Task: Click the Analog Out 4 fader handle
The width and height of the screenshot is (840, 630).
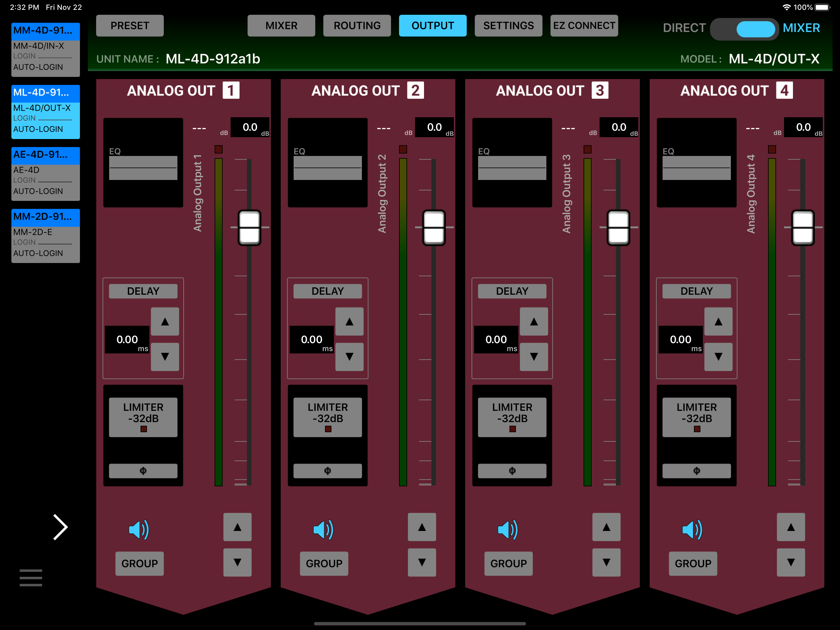Action: coord(803,228)
